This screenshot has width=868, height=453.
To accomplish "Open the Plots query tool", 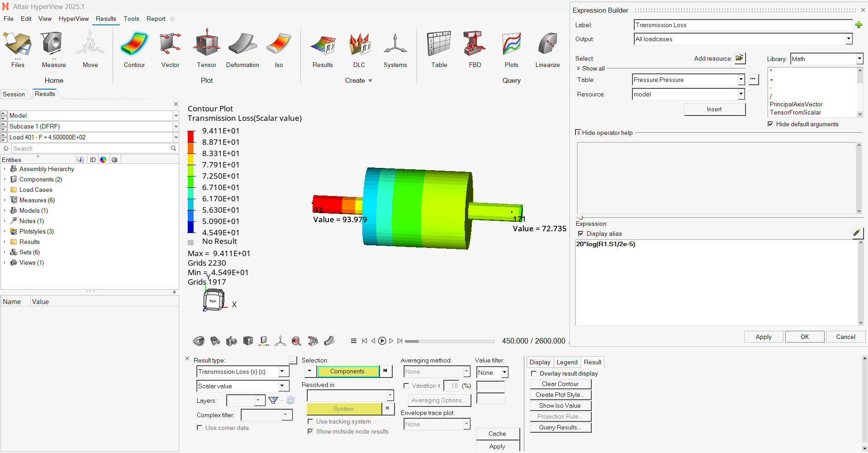I will click(512, 44).
